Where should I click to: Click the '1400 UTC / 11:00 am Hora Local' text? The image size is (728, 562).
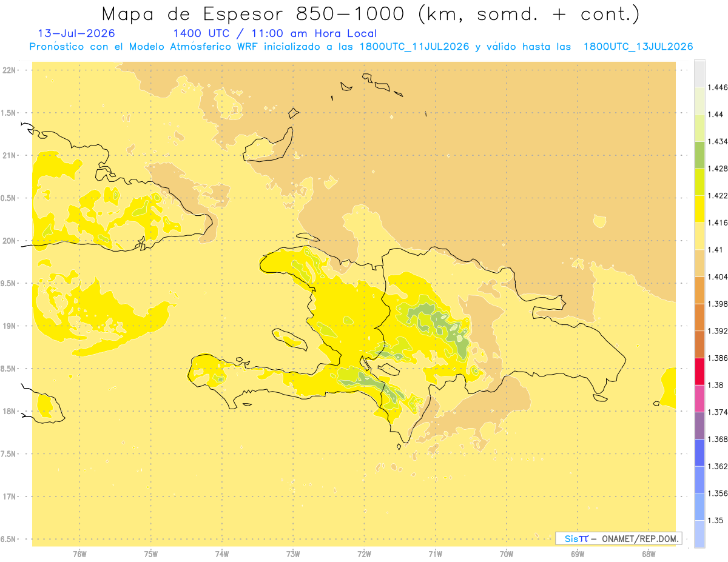click(275, 33)
